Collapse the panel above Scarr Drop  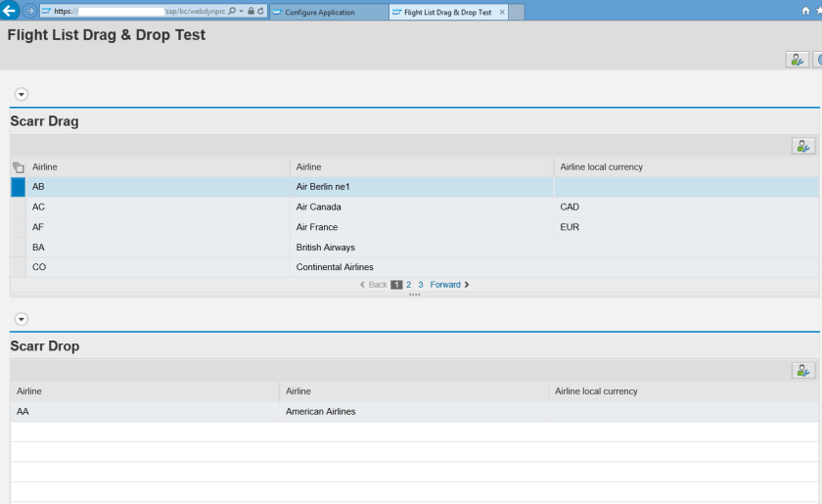pyautogui.click(x=21, y=319)
